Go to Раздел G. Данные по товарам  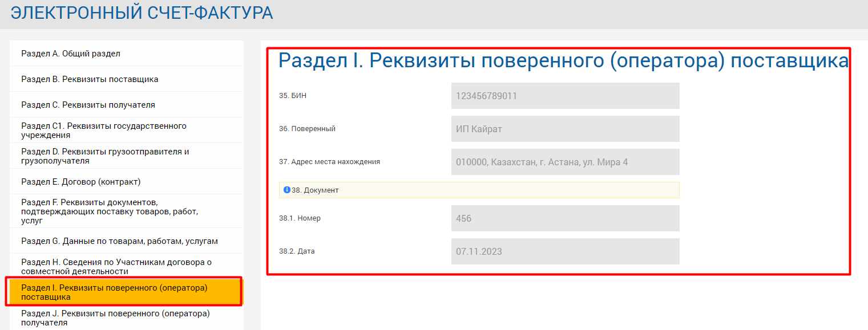(119, 241)
